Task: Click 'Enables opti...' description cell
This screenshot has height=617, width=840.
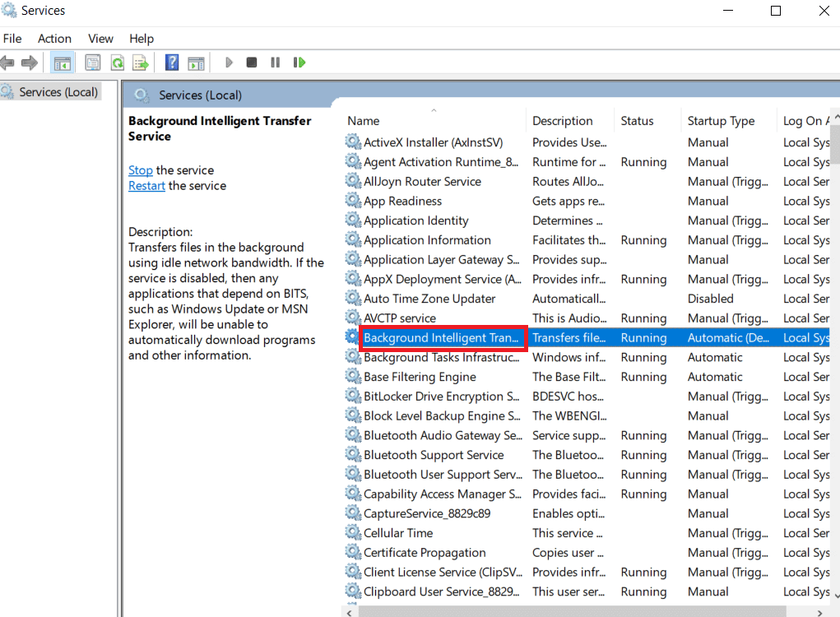Action: point(569,513)
